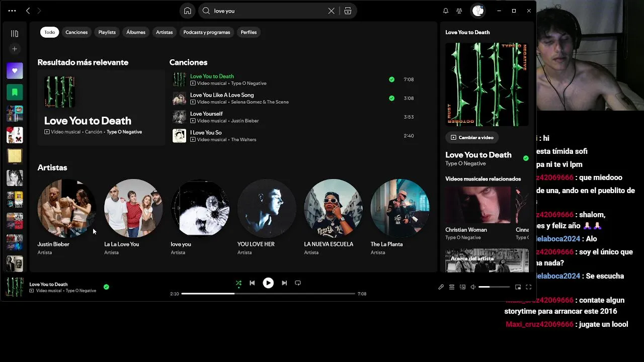The image size is (644, 362).
Task: Open the 'love you' artist card
Action: tap(200, 217)
